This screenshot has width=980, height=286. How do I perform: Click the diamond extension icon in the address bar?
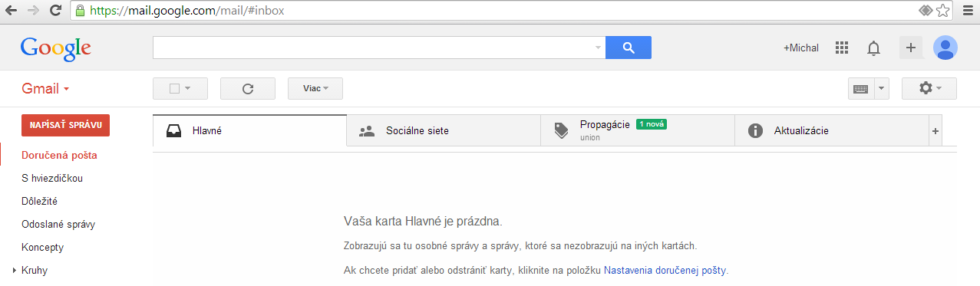(926, 11)
